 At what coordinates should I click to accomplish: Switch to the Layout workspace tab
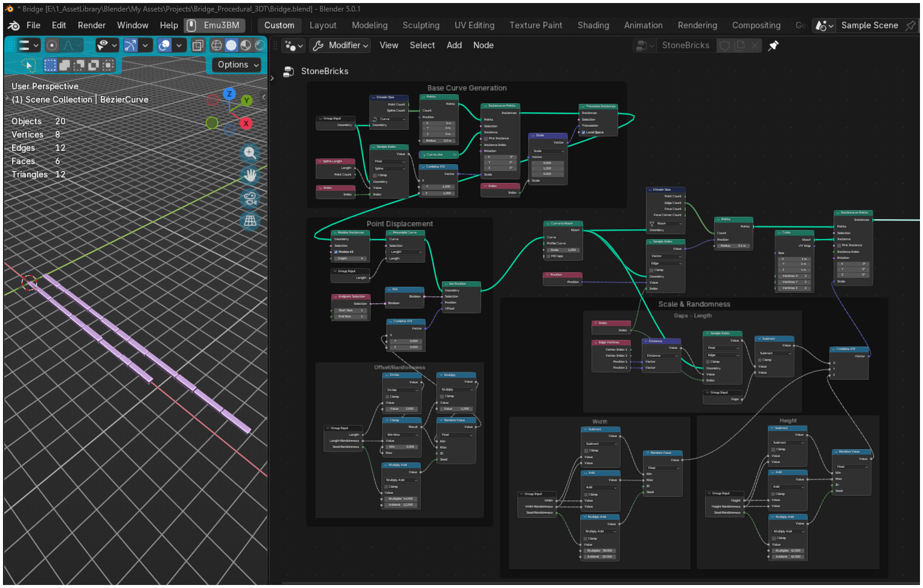point(323,25)
